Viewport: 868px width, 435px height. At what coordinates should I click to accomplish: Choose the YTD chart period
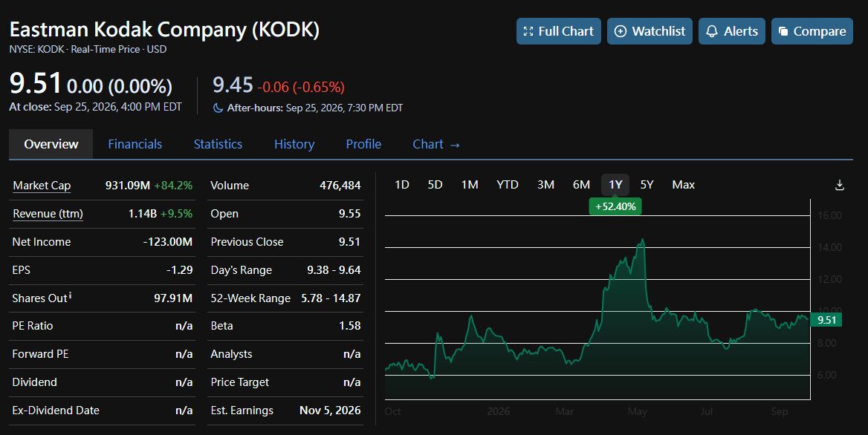click(x=508, y=185)
